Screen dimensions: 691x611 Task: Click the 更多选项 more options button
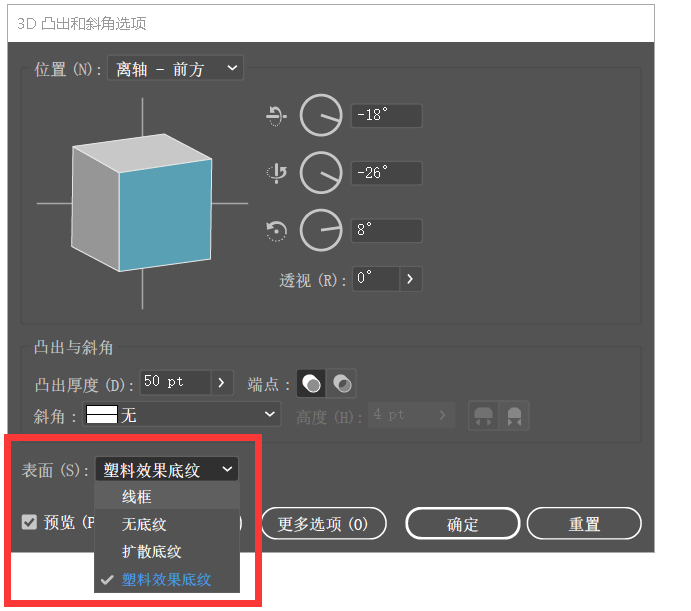[324, 523]
